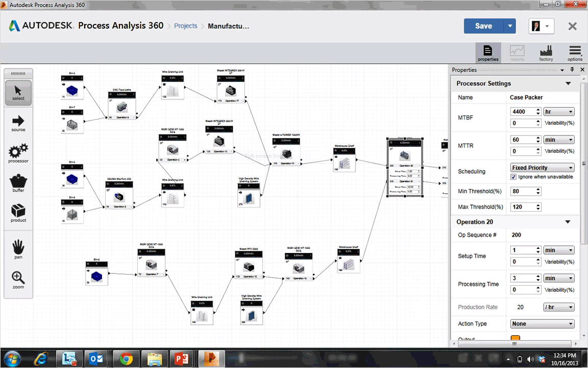Open the Production Rate unit dropdown
Image resolution: width=588 pixels, height=368 pixels.
point(559,307)
